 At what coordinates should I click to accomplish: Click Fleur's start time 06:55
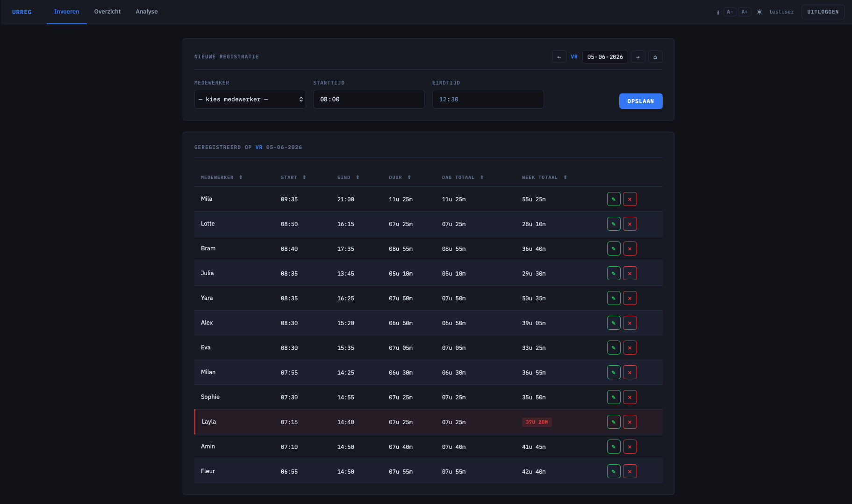(289, 472)
